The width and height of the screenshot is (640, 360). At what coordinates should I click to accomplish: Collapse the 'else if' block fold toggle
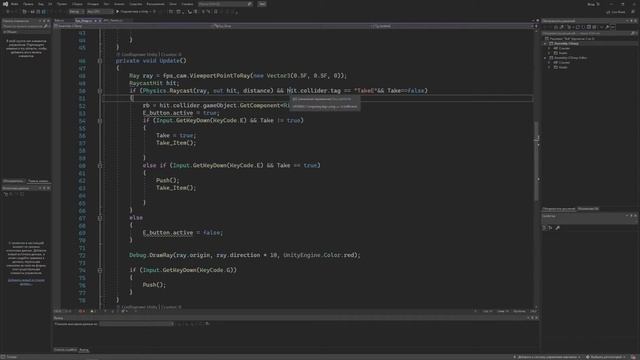coord(100,166)
